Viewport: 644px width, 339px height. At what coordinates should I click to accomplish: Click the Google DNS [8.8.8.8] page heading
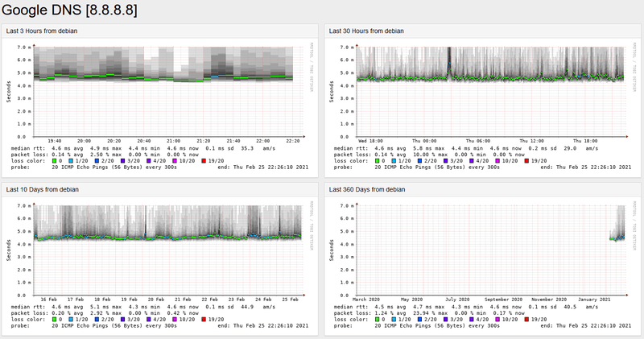(69, 10)
